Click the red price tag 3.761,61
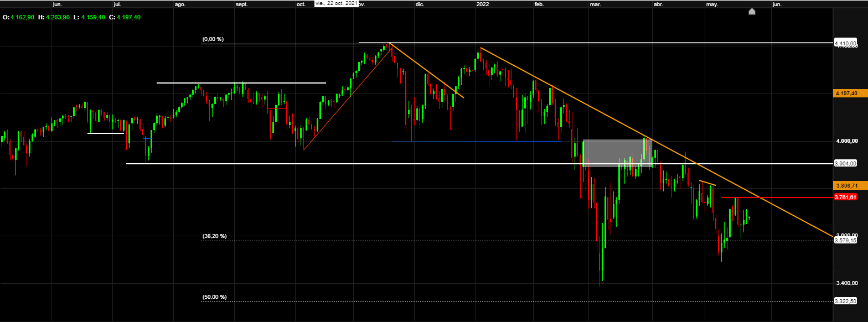The height and width of the screenshot is (322, 868). coord(845,197)
